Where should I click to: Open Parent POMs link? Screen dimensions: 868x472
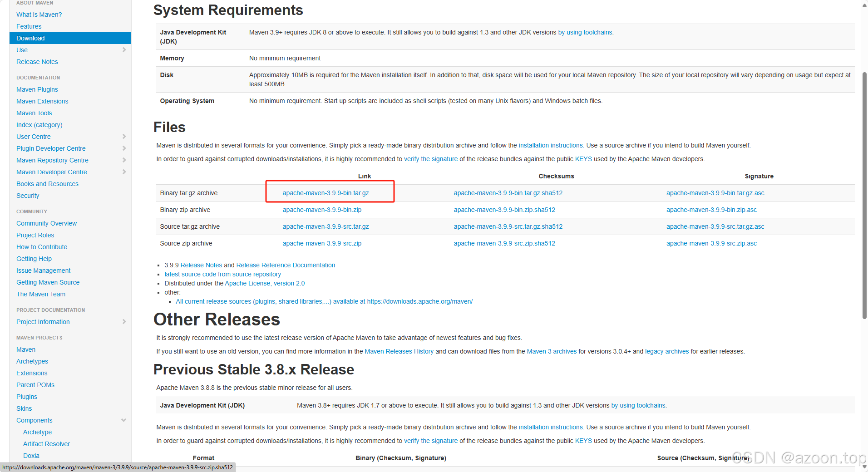[x=35, y=385]
